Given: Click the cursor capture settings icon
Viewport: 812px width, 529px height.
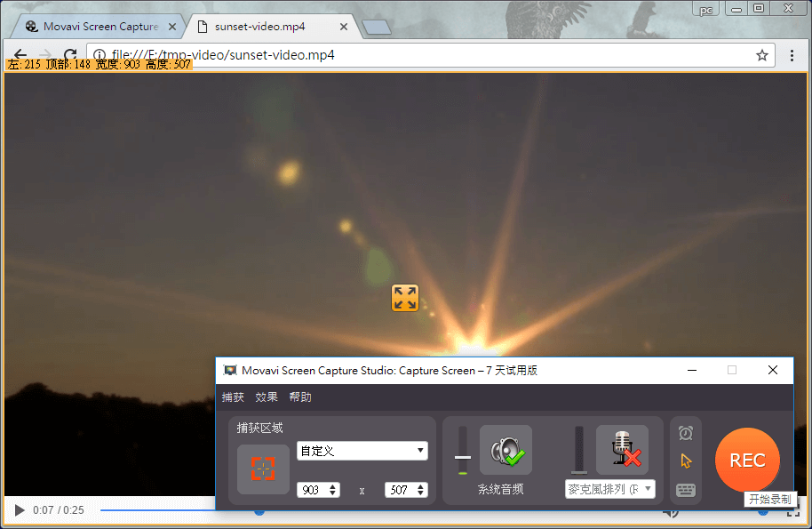Looking at the screenshot, I should pyautogui.click(x=685, y=460).
